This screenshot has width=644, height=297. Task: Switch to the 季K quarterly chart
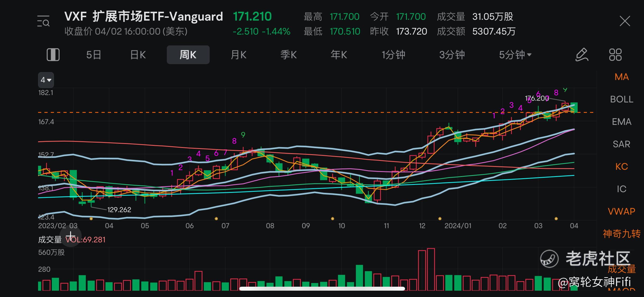[x=288, y=55]
